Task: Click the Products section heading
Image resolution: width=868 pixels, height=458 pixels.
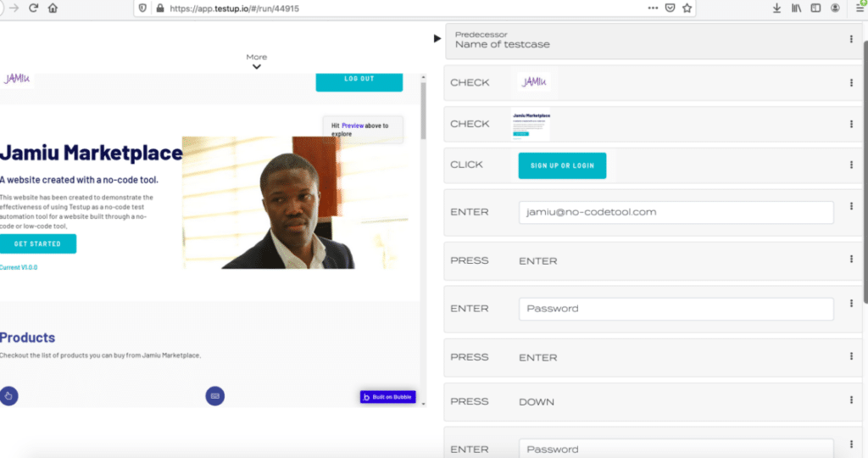Action: [27, 338]
